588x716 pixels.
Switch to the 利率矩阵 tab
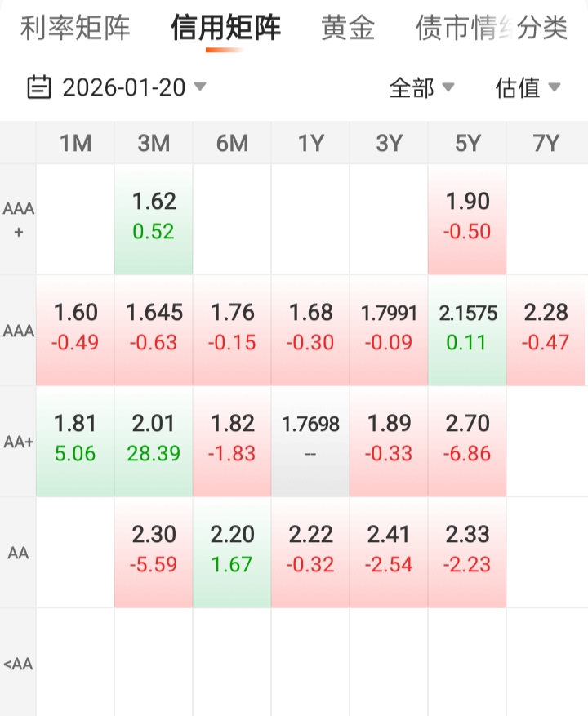click(75, 29)
